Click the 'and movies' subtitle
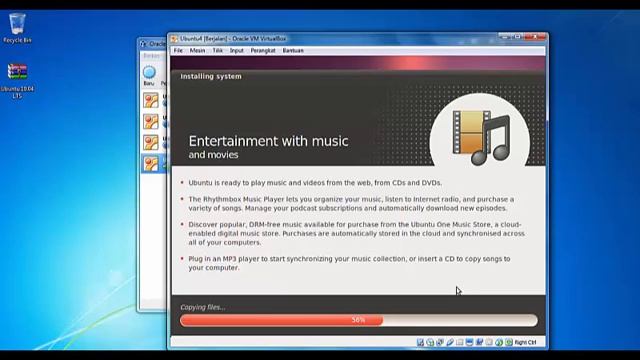The height and width of the screenshot is (360, 640). point(213,155)
